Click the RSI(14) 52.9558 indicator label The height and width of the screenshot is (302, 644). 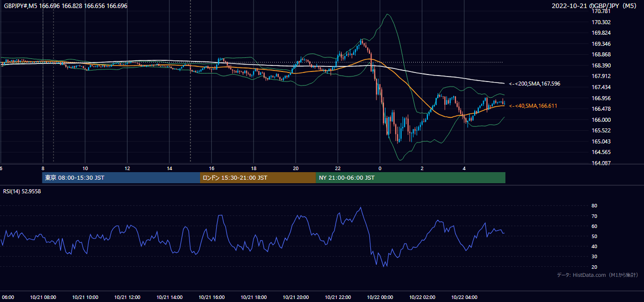click(22, 191)
